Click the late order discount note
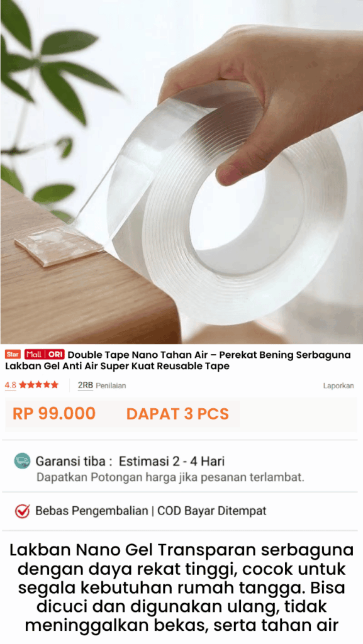The width and height of the screenshot is (363, 644). click(x=170, y=477)
